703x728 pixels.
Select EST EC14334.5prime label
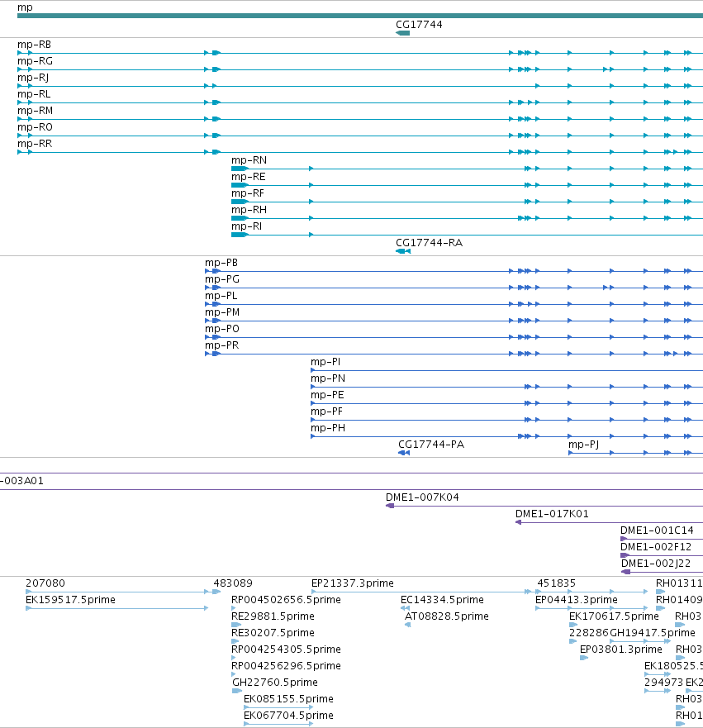pyautogui.click(x=442, y=600)
